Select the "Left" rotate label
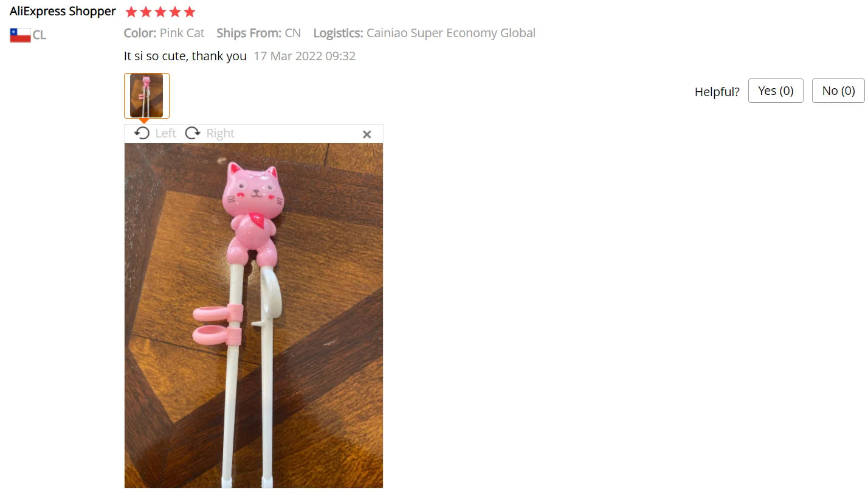The width and height of the screenshot is (868, 494). pyautogui.click(x=165, y=133)
